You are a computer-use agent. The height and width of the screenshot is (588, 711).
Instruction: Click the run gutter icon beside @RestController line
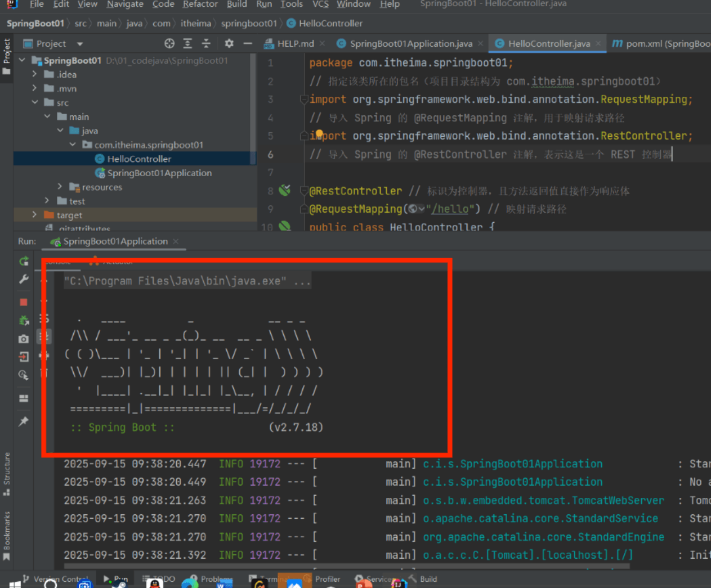(285, 190)
